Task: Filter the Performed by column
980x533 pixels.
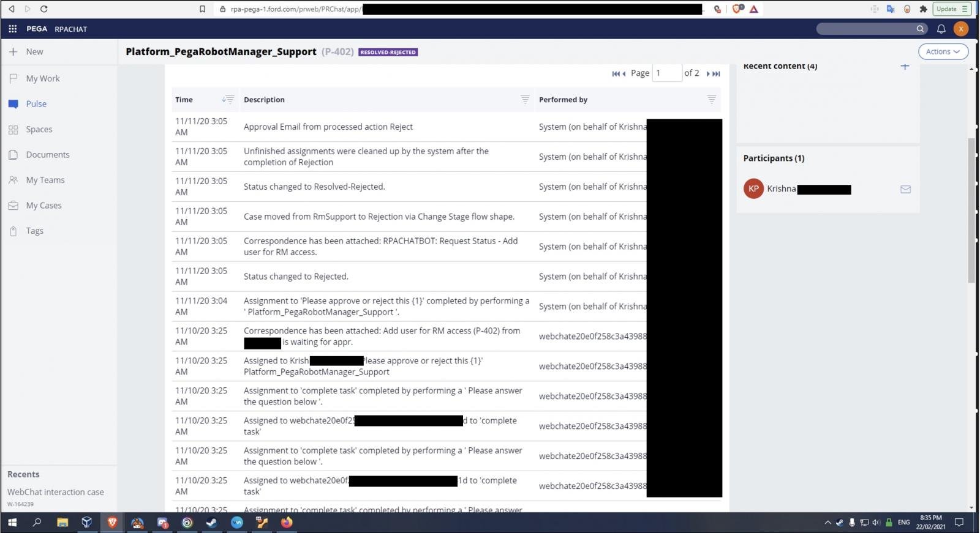Action: (711, 99)
